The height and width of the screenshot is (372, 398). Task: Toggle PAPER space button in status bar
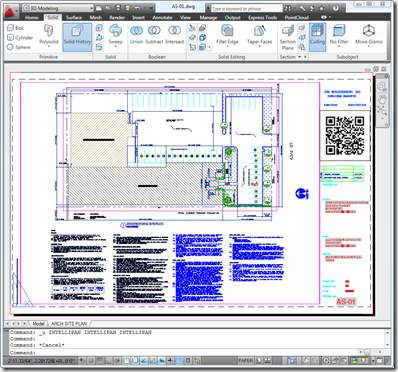[246, 360]
